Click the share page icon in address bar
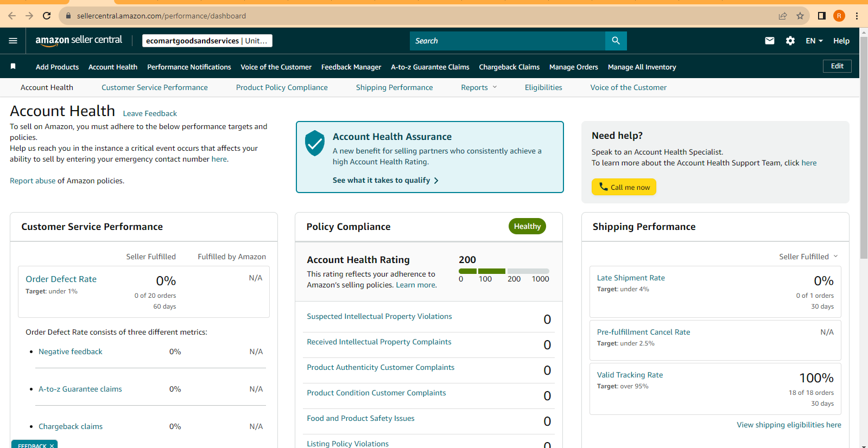 783,16
